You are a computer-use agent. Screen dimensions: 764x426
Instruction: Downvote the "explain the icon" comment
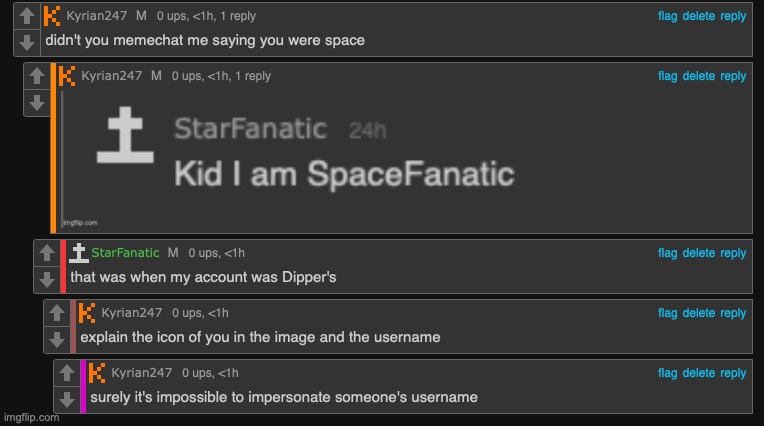(56, 339)
